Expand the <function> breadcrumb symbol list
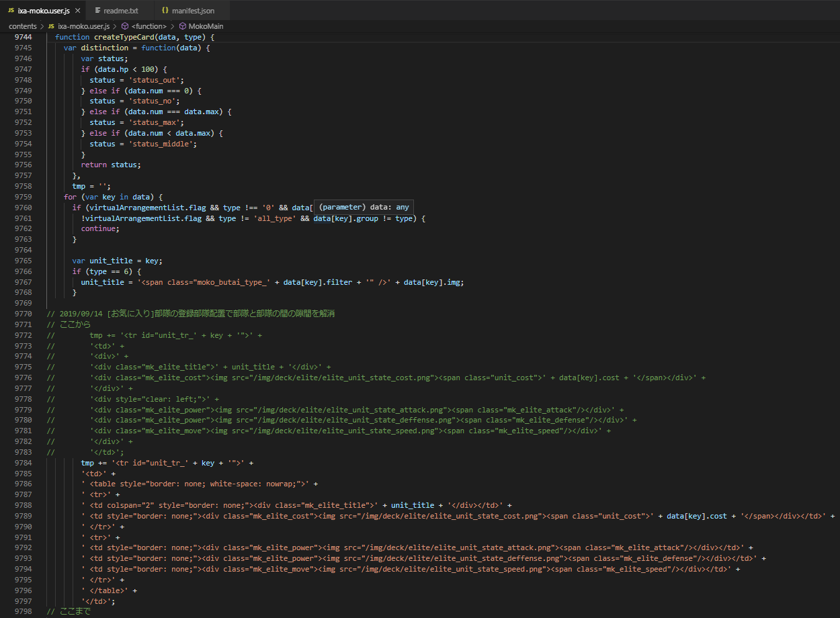 coord(149,26)
